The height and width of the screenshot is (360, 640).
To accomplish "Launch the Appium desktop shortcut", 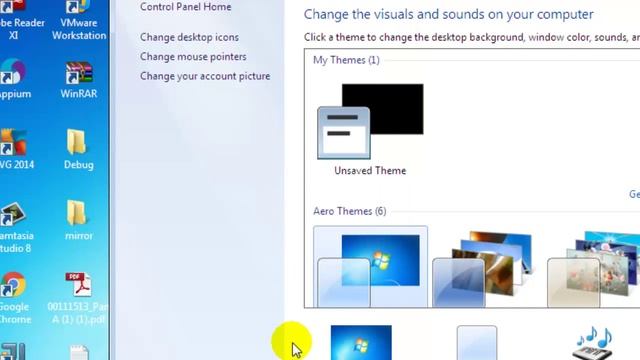I will (x=14, y=79).
